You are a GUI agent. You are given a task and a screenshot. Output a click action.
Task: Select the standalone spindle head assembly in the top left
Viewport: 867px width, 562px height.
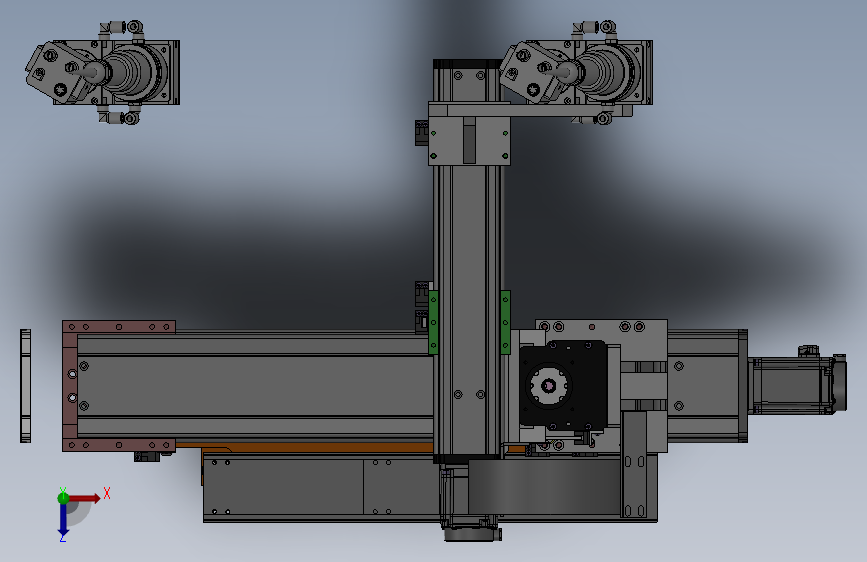click(103, 72)
